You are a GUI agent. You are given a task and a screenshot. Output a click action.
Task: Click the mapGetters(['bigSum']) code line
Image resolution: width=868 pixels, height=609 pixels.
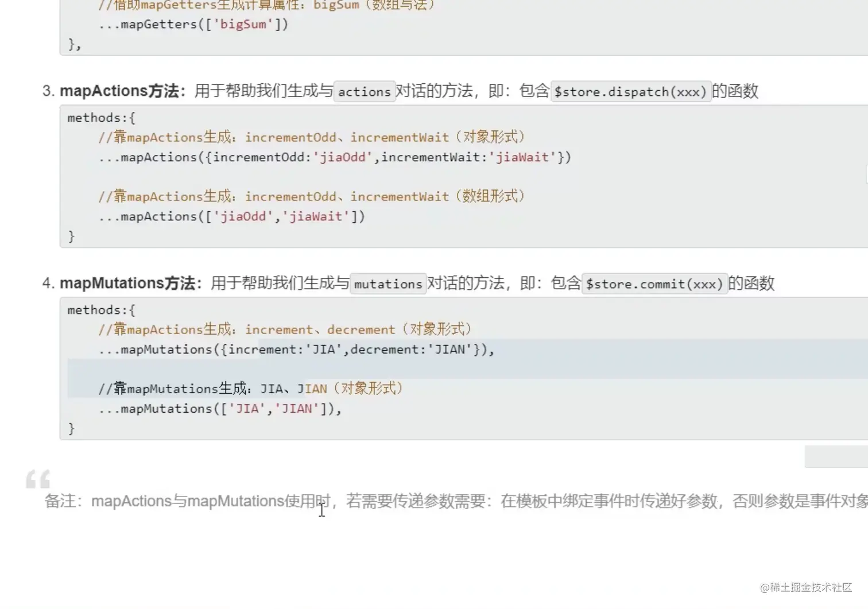[192, 24]
